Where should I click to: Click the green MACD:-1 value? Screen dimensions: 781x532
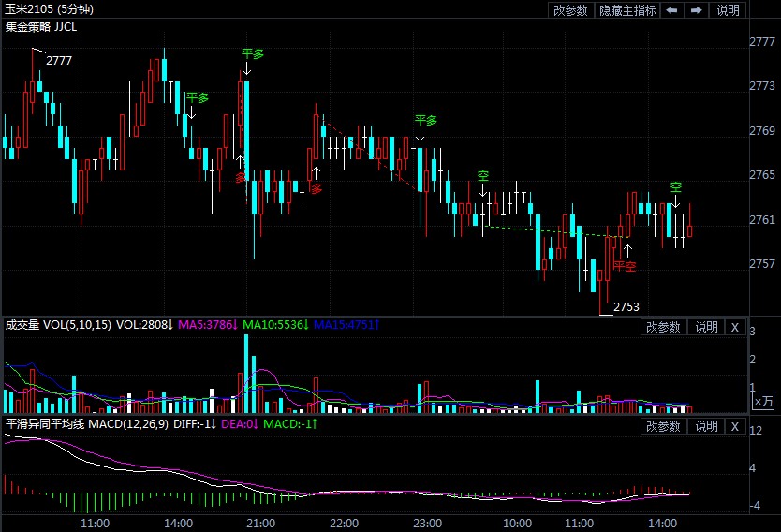pos(290,424)
